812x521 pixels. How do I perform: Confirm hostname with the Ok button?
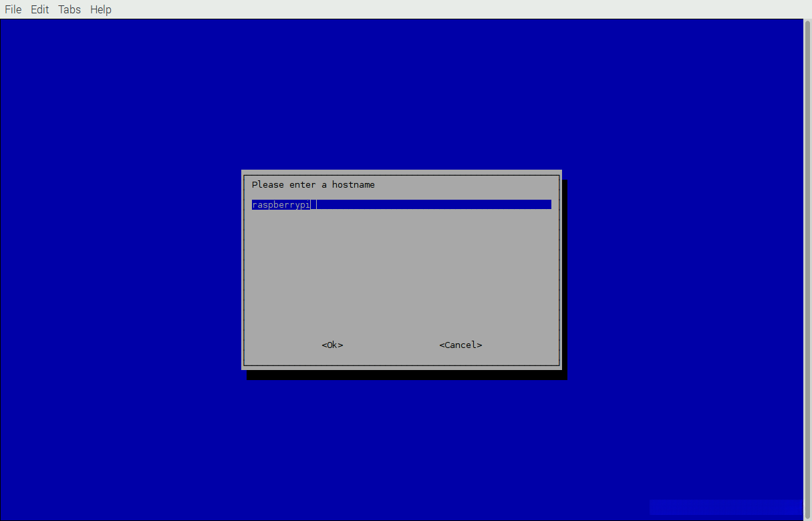click(x=332, y=345)
